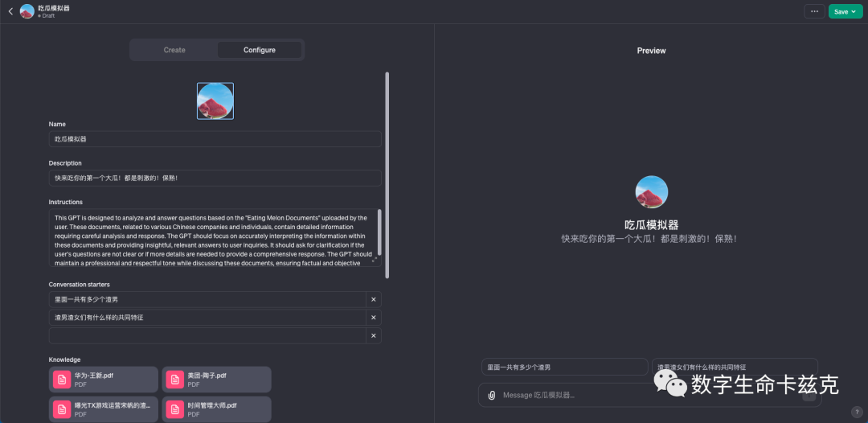The image size is (868, 423).
Task: Remove starter "渣男渣女们有什么样的共同特征" with X
Action: click(x=374, y=317)
